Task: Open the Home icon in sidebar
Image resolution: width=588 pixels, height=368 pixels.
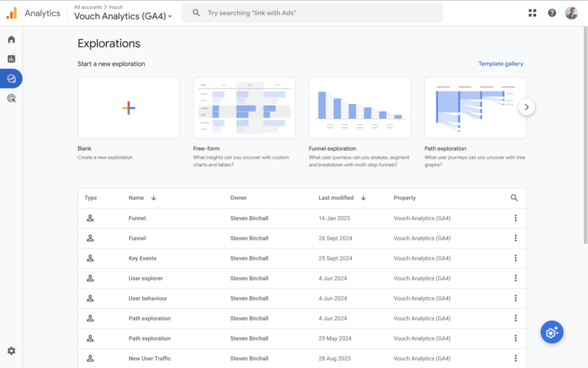Action: (x=11, y=40)
